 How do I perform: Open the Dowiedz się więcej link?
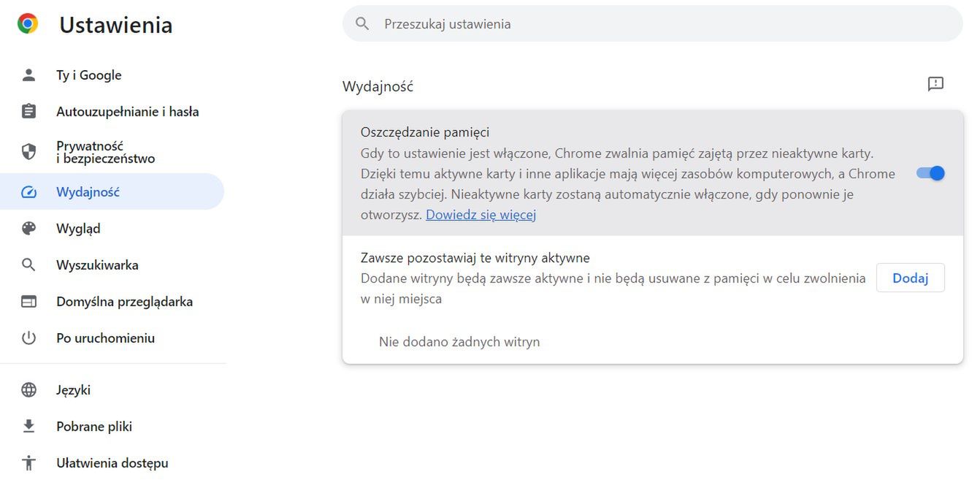(481, 214)
